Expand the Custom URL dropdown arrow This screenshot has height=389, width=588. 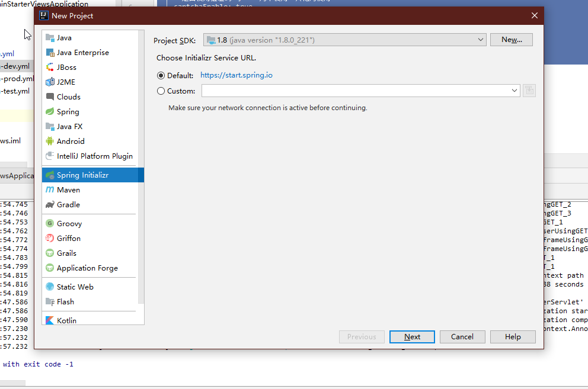(514, 91)
